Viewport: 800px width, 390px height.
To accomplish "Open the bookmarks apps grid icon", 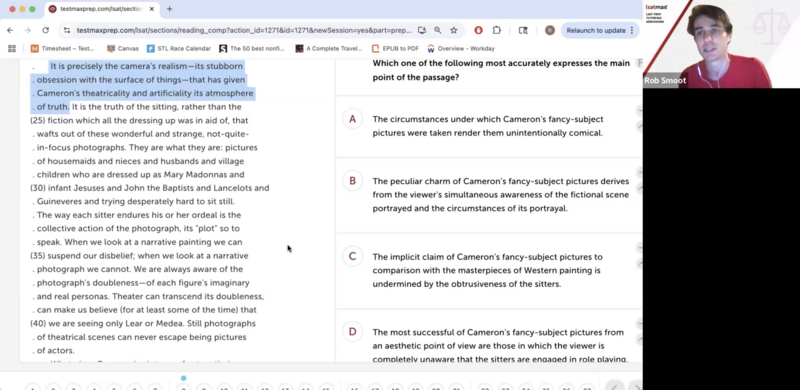I will 12,48.
